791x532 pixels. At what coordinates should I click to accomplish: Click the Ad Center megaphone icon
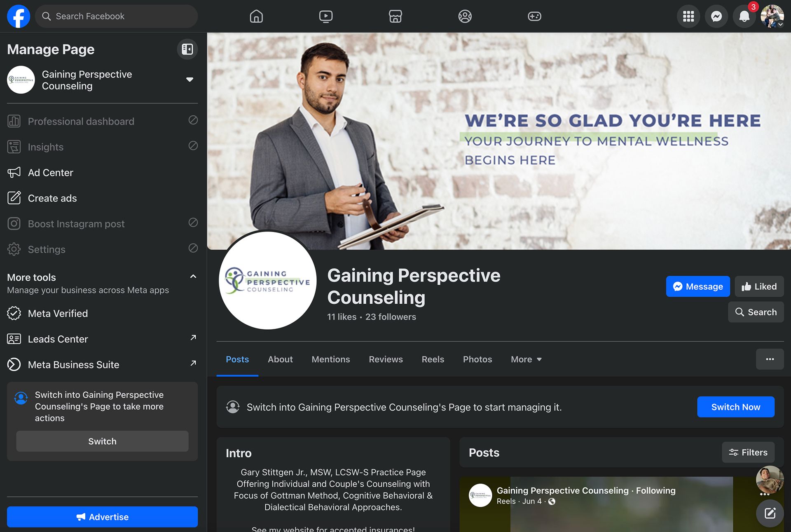click(14, 172)
